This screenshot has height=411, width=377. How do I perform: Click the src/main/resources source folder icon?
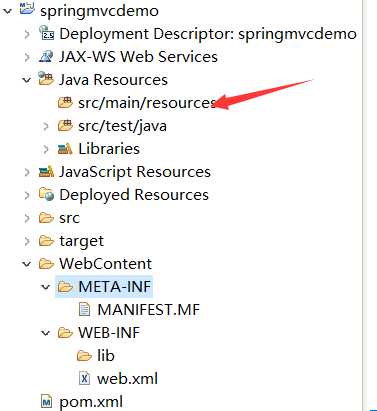[x=65, y=102]
